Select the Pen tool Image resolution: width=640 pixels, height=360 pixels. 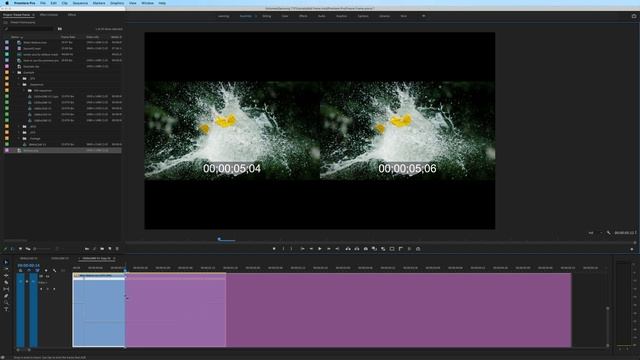click(x=6, y=296)
